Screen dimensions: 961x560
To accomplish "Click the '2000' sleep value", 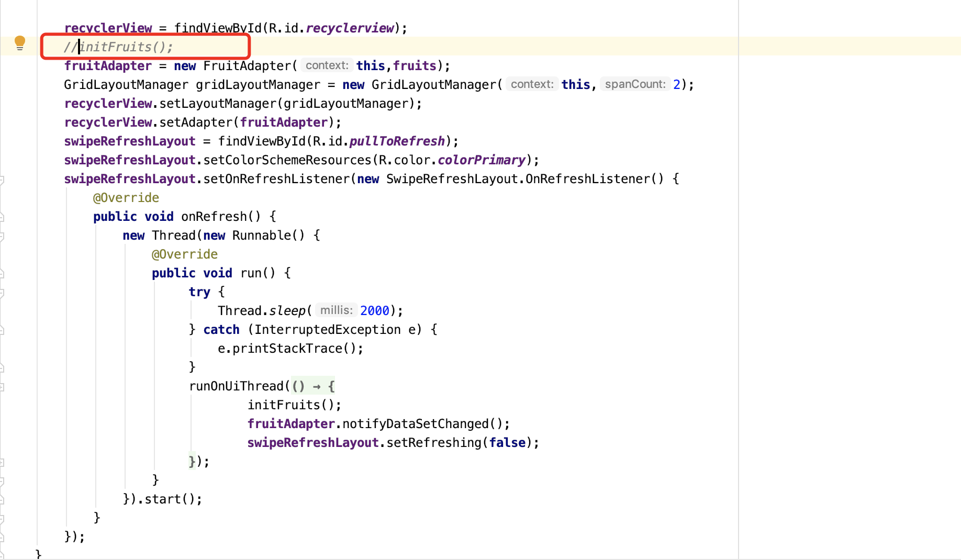I will 375,311.
